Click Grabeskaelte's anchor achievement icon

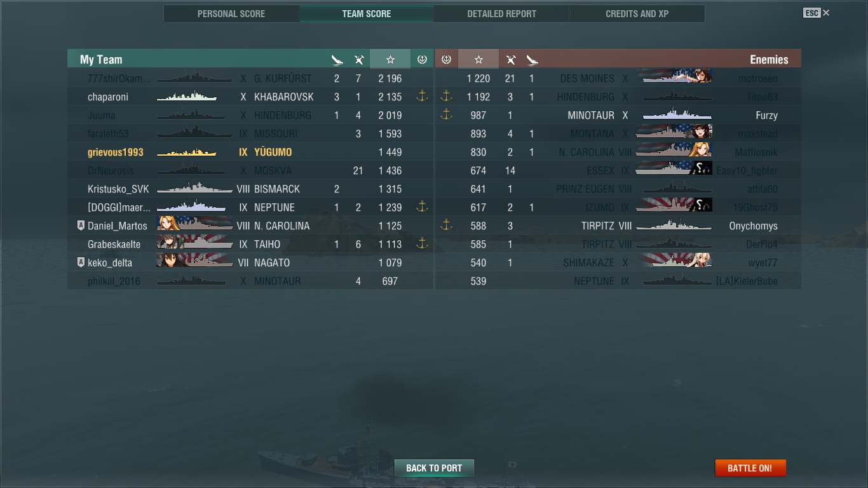(x=422, y=244)
